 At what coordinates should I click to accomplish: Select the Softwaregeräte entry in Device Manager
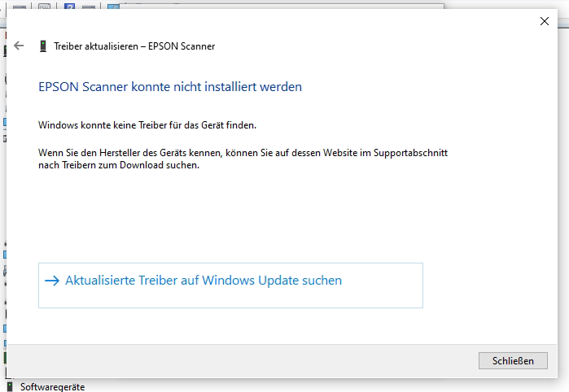tap(52, 387)
